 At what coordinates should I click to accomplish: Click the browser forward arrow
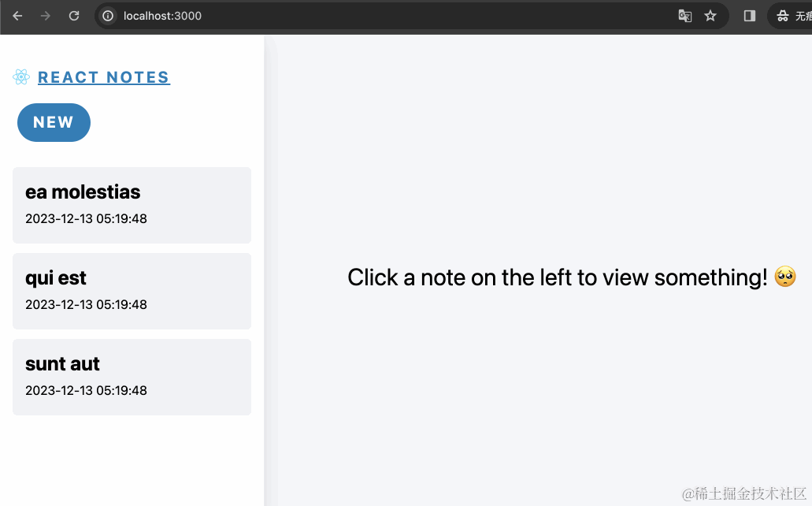click(46, 16)
